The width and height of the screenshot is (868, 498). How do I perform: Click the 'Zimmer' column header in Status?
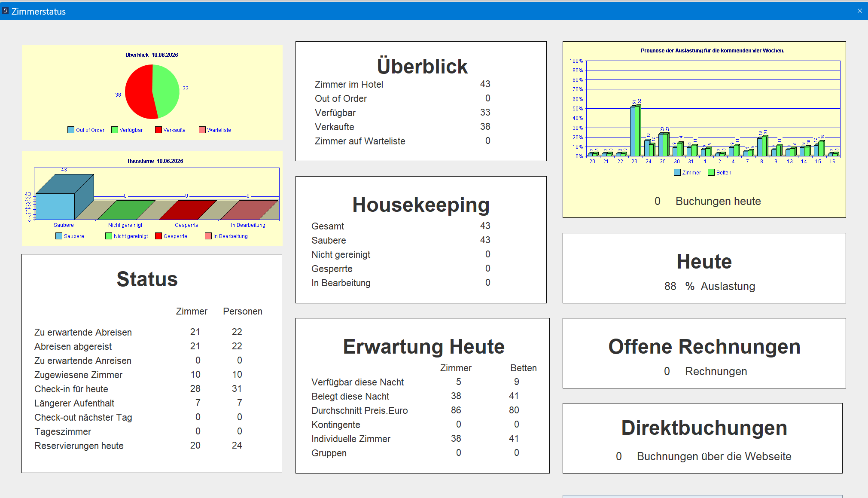(x=192, y=311)
